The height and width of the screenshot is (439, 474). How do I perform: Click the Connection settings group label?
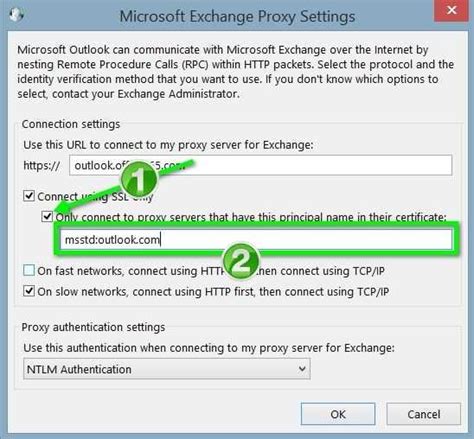pyautogui.click(x=71, y=124)
